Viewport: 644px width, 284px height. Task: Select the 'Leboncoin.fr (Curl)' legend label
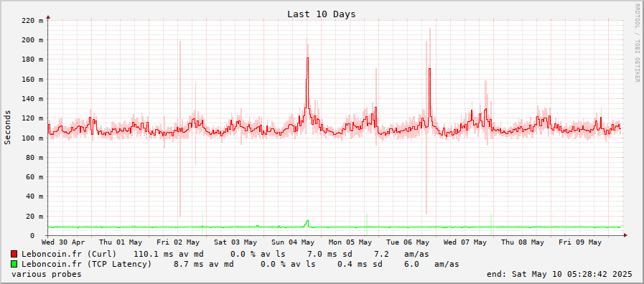[69, 254]
